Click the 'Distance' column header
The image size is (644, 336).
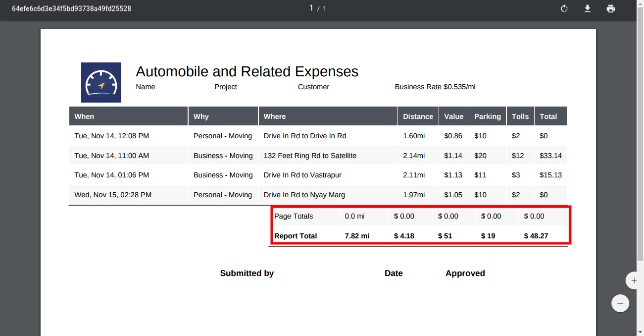click(418, 116)
